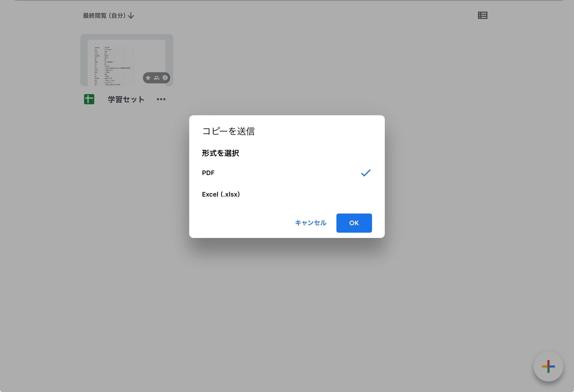
Task: Select PDF format option
Action: (x=208, y=173)
